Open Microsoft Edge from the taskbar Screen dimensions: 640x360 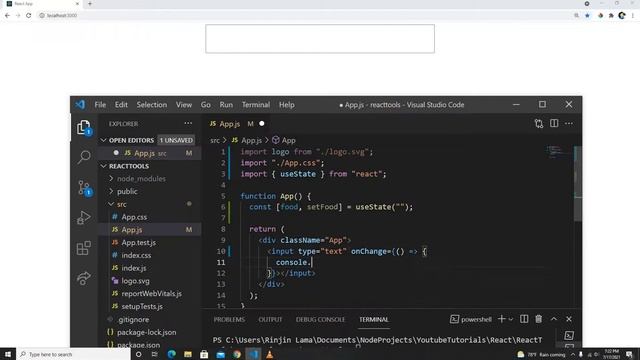tap(171, 354)
